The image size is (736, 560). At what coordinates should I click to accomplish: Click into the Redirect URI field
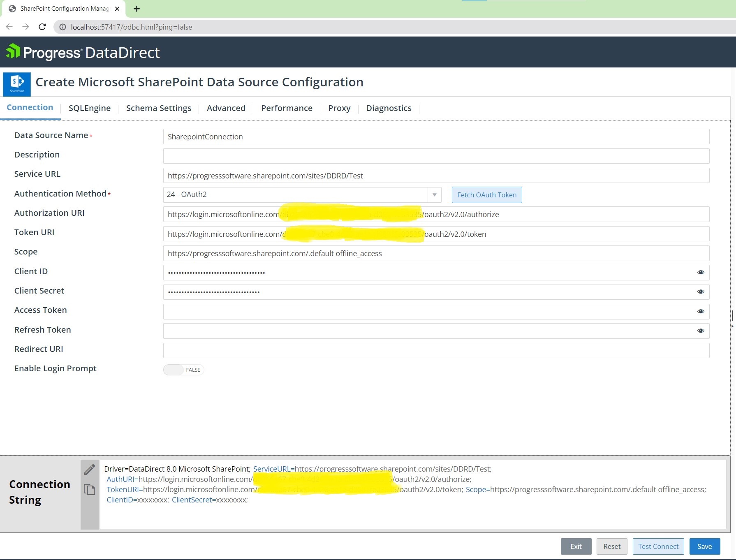pos(436,350)
